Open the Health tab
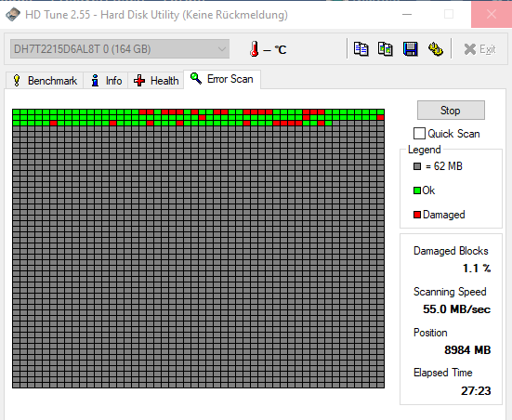The height and width of the screenshot is (420, 512). click(156, 80)
